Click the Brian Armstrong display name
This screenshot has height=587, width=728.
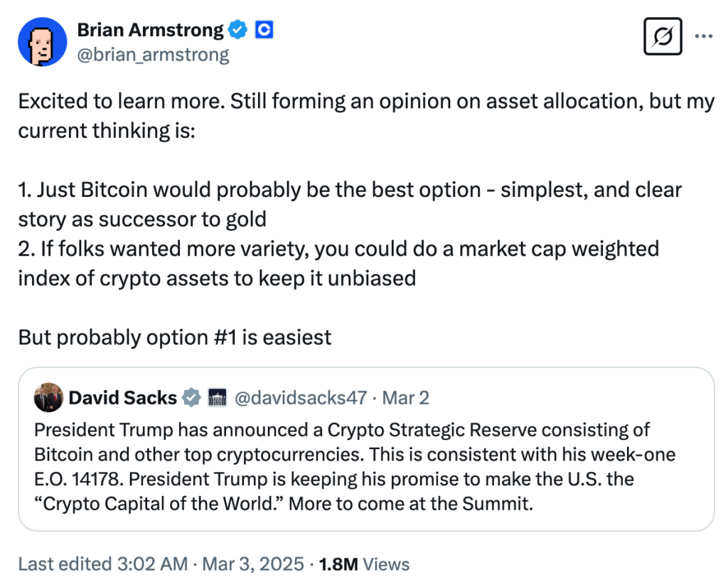click(x=149, y=30)
